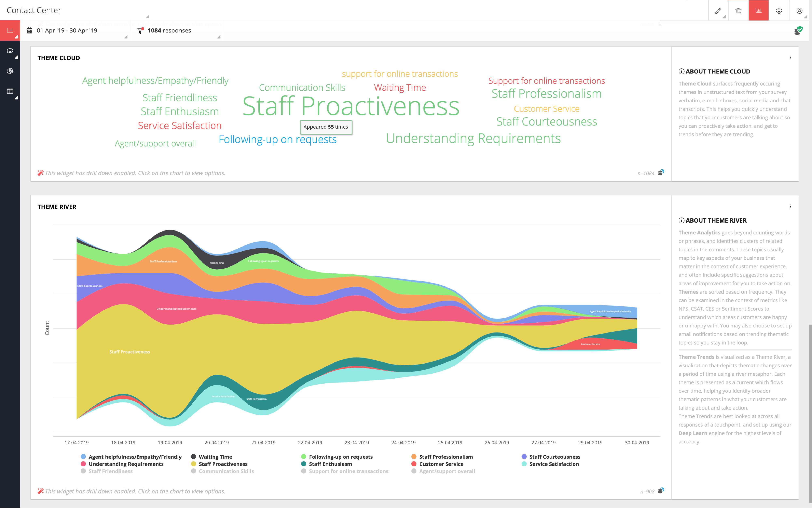Click Staff Proactiveness in theme cloud
The image size is (812, 508).
[x=350, y=106]
